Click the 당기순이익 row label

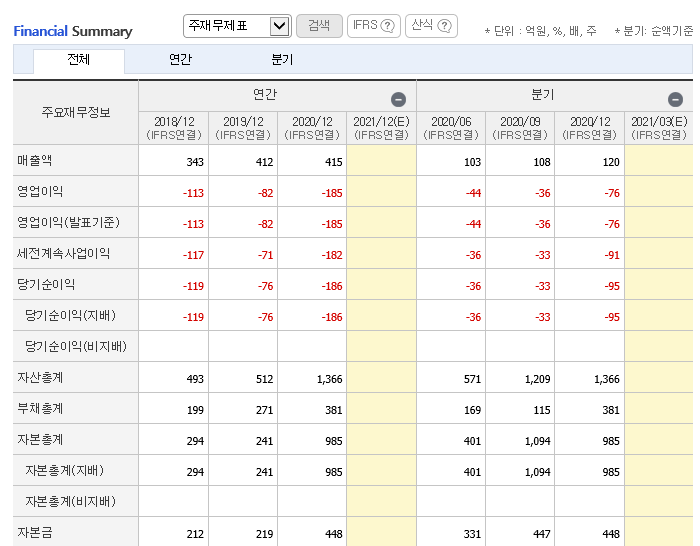pos(46,284)
